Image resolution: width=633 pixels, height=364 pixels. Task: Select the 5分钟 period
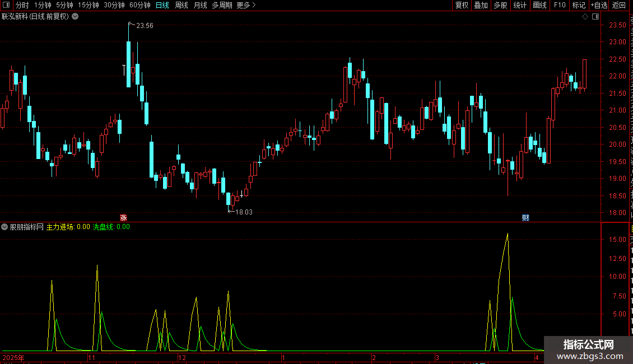[64, 5]
